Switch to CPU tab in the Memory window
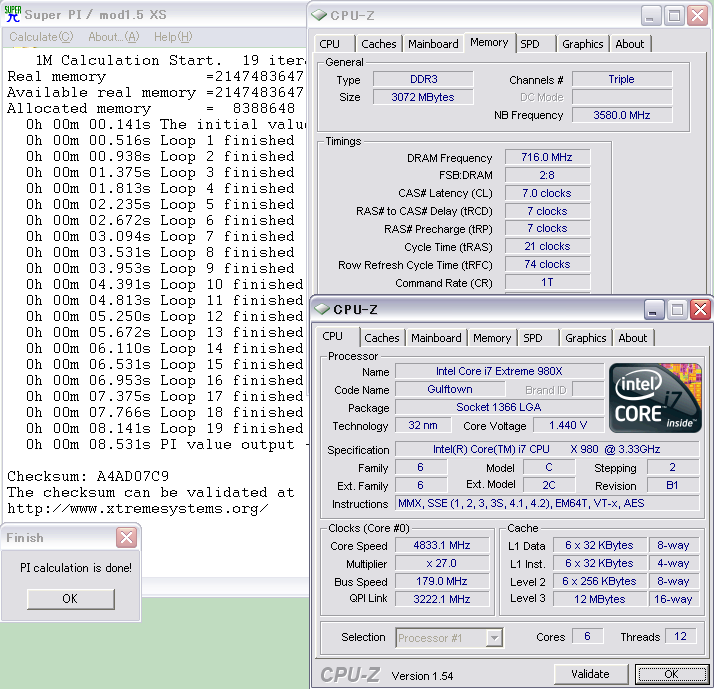Screen dimensions: 714x689 coord(335,44)
